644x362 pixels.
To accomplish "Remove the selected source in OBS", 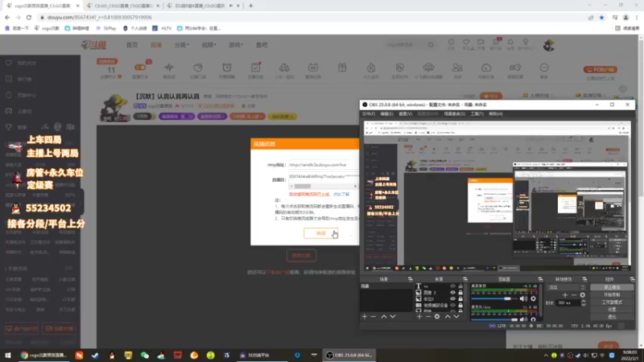I will click(x=428, y=316).
